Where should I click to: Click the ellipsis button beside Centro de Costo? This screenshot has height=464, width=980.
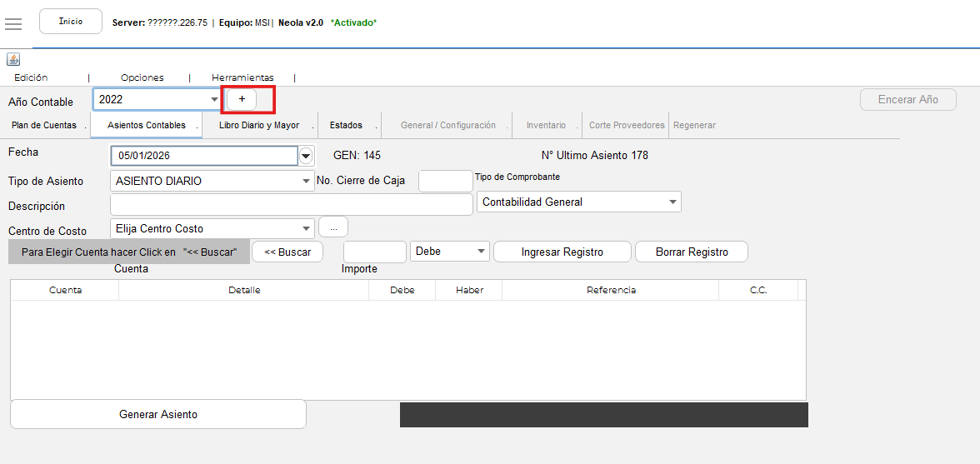point(333,227)
